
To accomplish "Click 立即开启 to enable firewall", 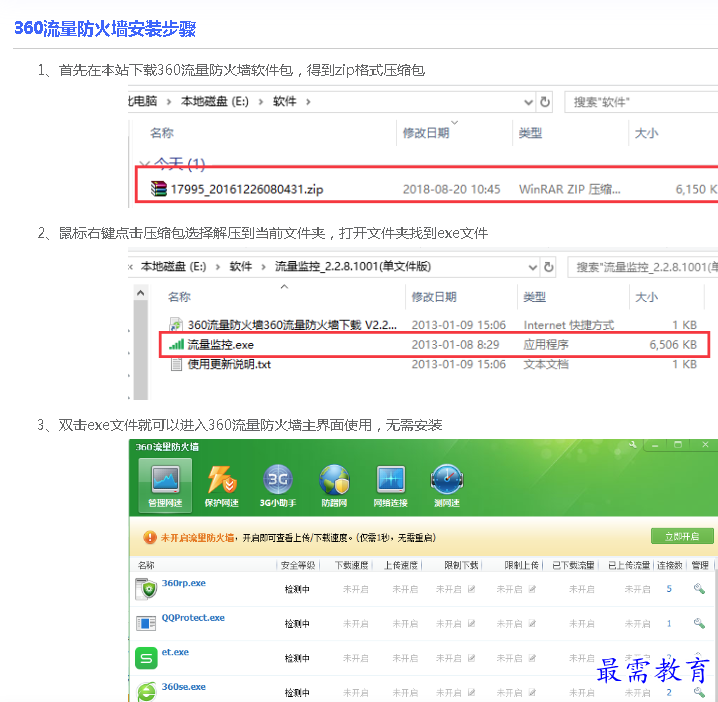I will (x=682, y=536).
